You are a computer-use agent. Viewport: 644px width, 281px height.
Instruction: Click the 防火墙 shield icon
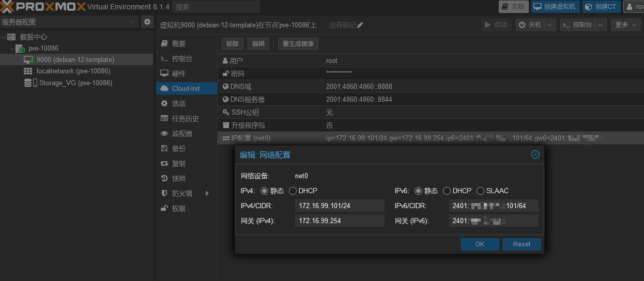click(164, 193)
